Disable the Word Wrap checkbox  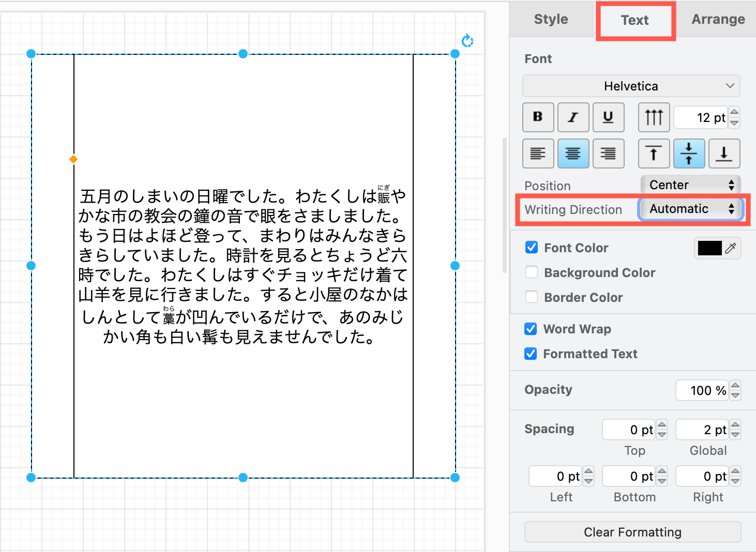531,329
